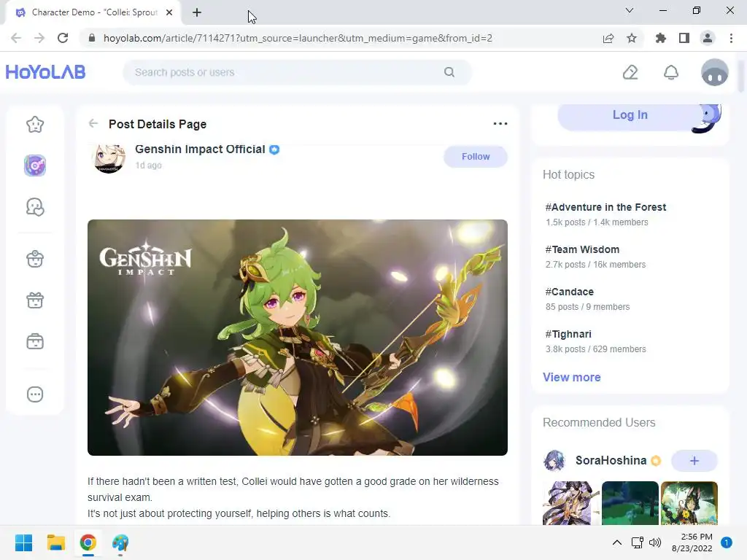Open the hat-face sidebar icon
Image resolution: width=747 pixels, height=560 pixels.
(x=35, y=259)
